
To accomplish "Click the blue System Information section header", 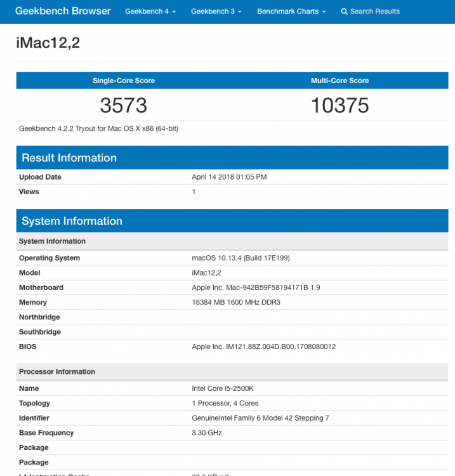I will 232,221.
